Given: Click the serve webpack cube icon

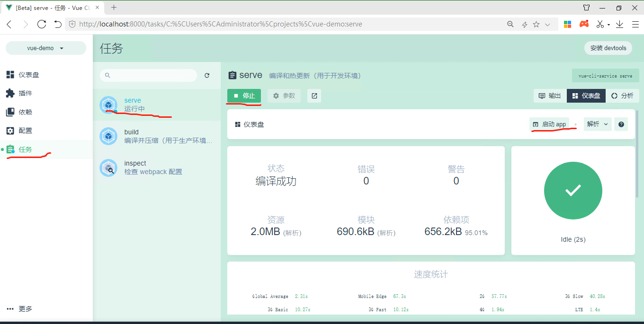Looking at the screenshot, I should point(108,105).
